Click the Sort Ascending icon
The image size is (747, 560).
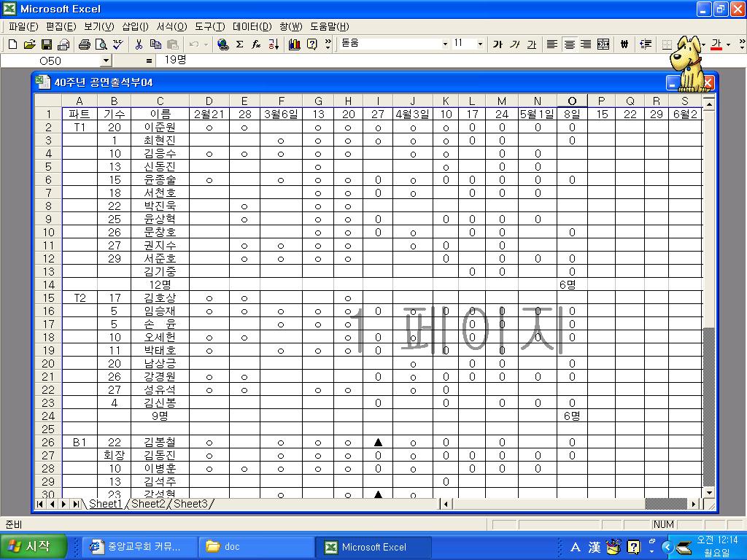click(x=274, y=44)
